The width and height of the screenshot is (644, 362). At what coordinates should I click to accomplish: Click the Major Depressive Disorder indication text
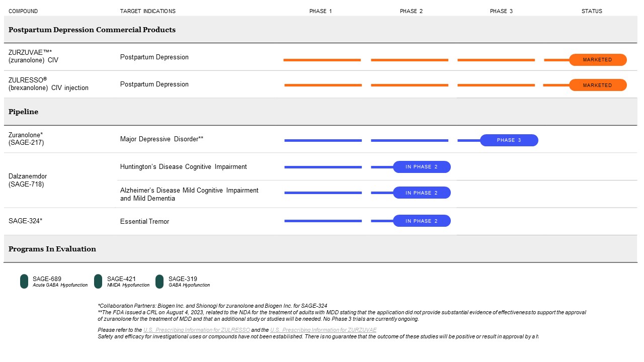point(162,139)
